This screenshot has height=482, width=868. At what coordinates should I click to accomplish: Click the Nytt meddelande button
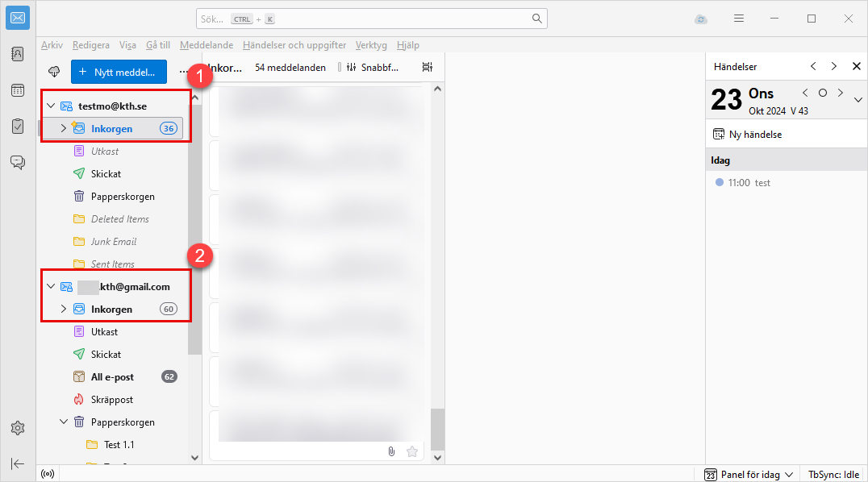pyautogui.click(x=119, y=72)
